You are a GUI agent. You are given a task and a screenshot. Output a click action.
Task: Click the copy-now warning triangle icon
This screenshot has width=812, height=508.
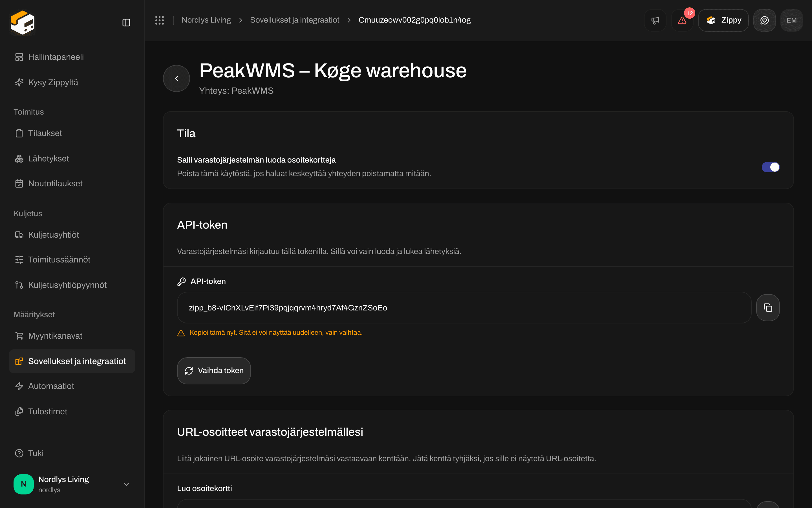point(181,333)
